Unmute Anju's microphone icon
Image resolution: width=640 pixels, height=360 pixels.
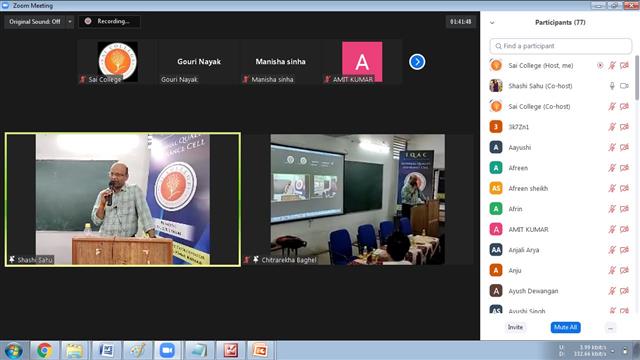[x=612, y=270]
